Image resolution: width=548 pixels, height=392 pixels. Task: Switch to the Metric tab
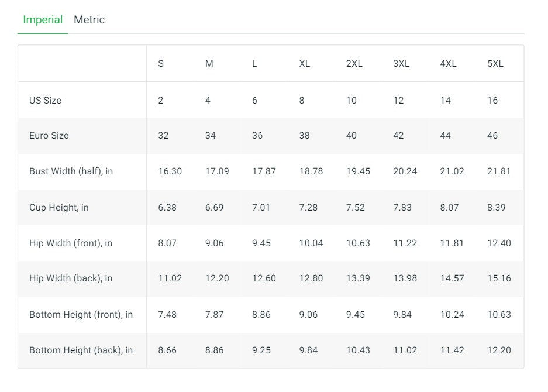tap(89, 20)
